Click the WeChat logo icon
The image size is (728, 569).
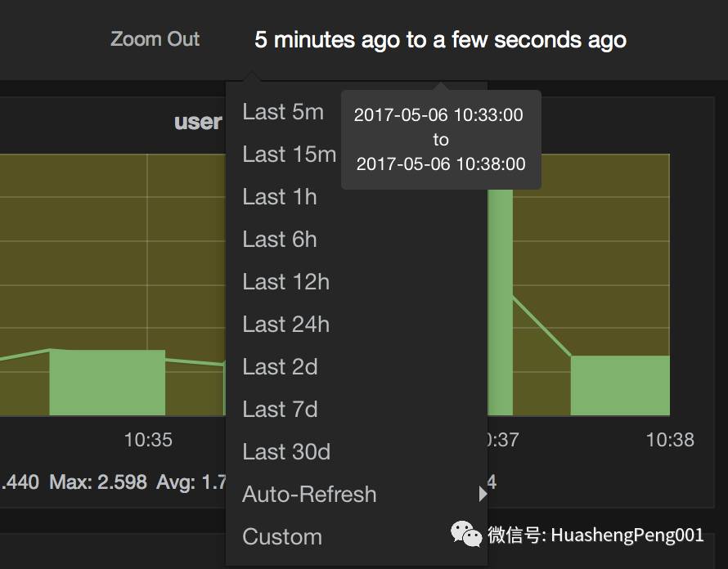coord(465,535)
